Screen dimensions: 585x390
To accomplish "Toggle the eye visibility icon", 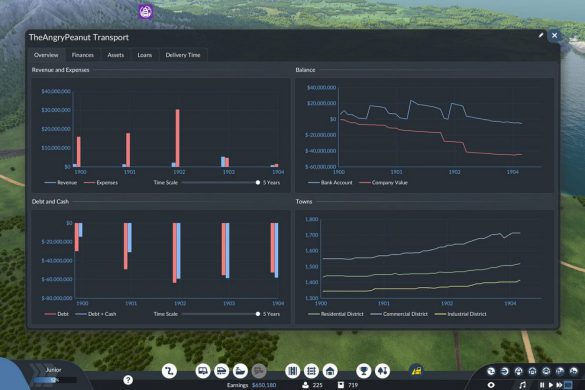I will [491, 385].
